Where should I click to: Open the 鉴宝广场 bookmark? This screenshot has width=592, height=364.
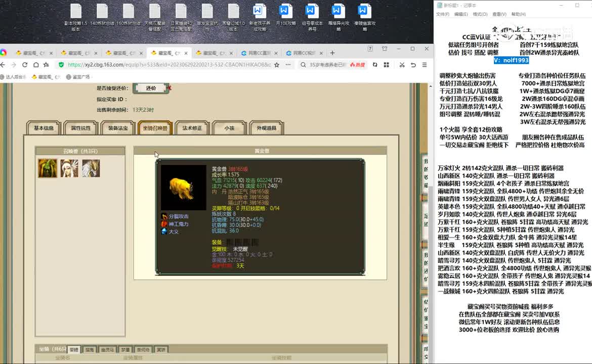click(78, 77)
